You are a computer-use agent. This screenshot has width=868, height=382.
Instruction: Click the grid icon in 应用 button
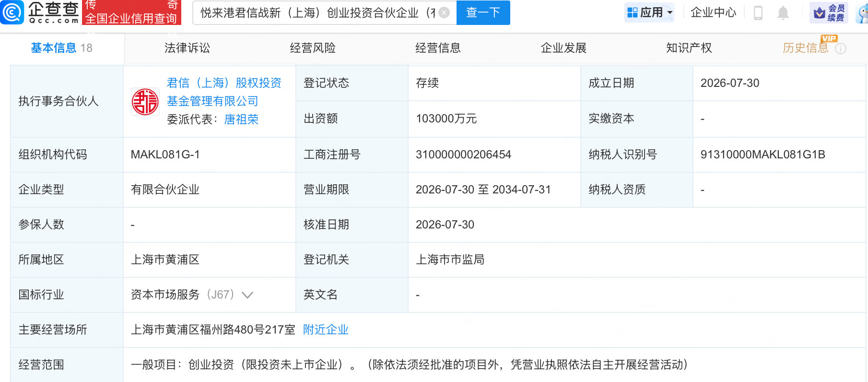[x=633, y=12]
